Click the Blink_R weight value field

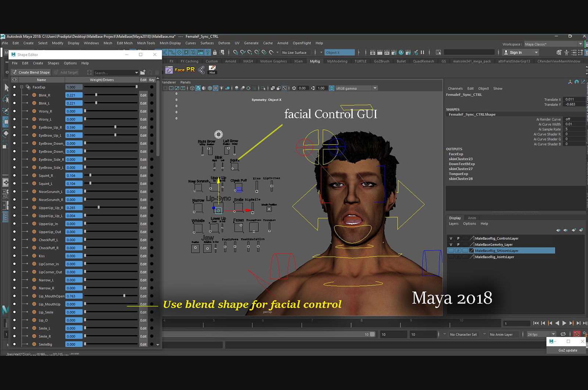[74, 95]
